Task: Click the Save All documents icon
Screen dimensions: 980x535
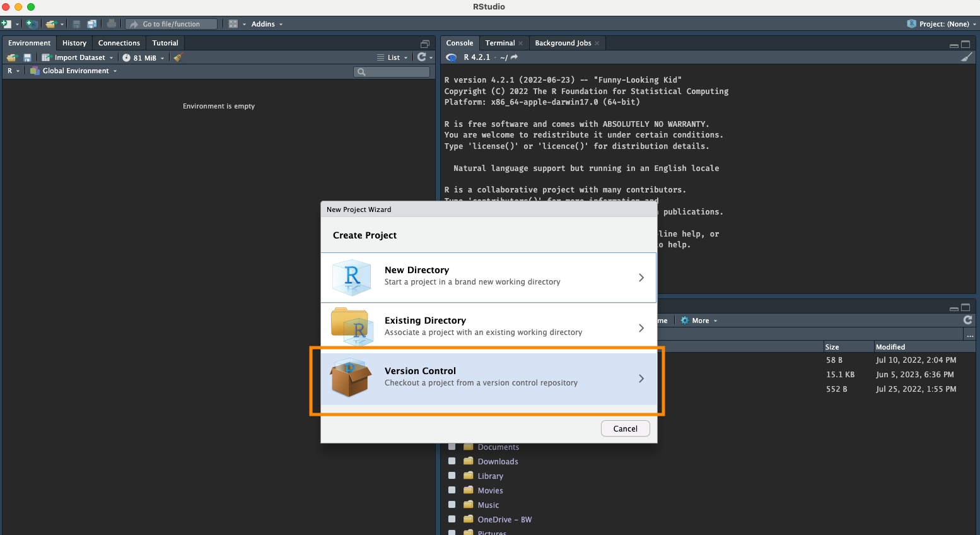Action: pyautogui.click(x=91, y=24)
